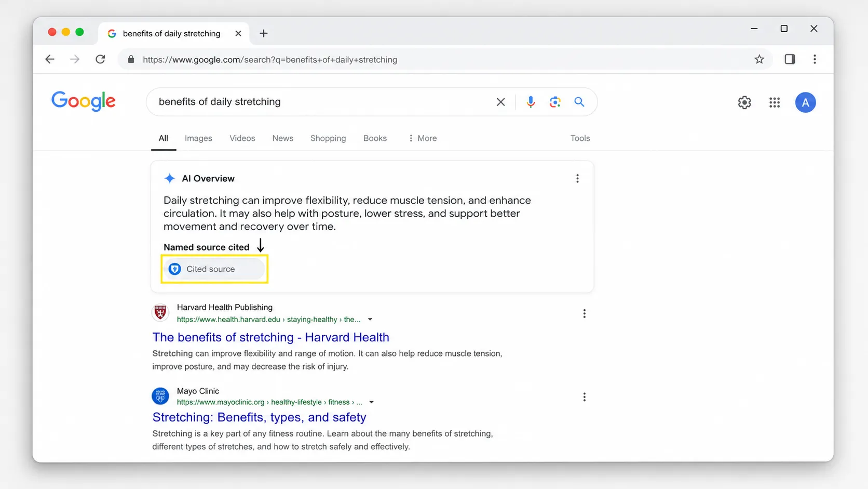This screenshot has width=868, height=489.
Task: Click the Mayo Clinic site name
Action: [x=198, y=391]
